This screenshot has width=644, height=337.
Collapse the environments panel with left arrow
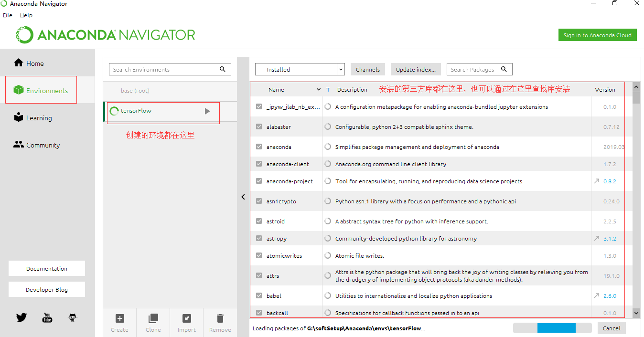[x=243, y=197]
